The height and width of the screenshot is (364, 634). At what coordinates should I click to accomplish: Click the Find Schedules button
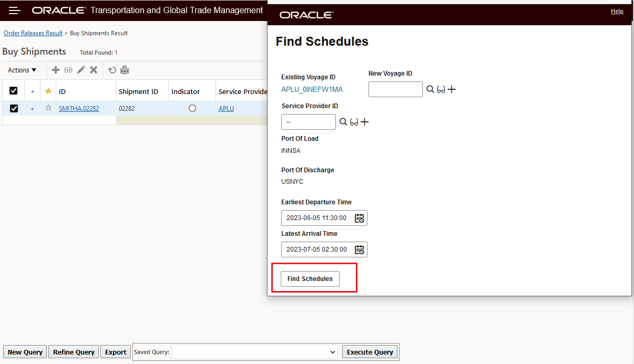coord(310,279)
